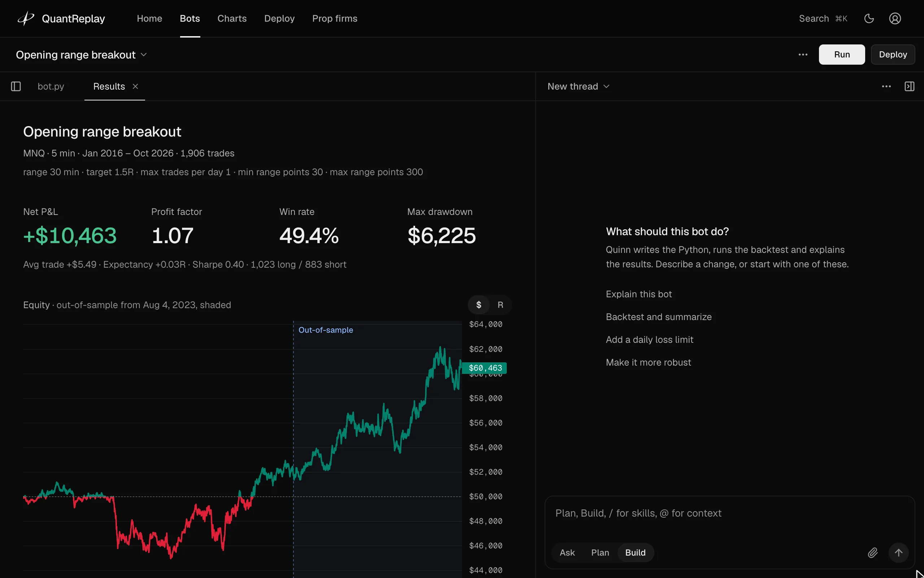Image resolution: width=924 pixels, height=578 pixels.
Task: Select the Results tab
Action: pyautogui.click(x=109, y=86)
